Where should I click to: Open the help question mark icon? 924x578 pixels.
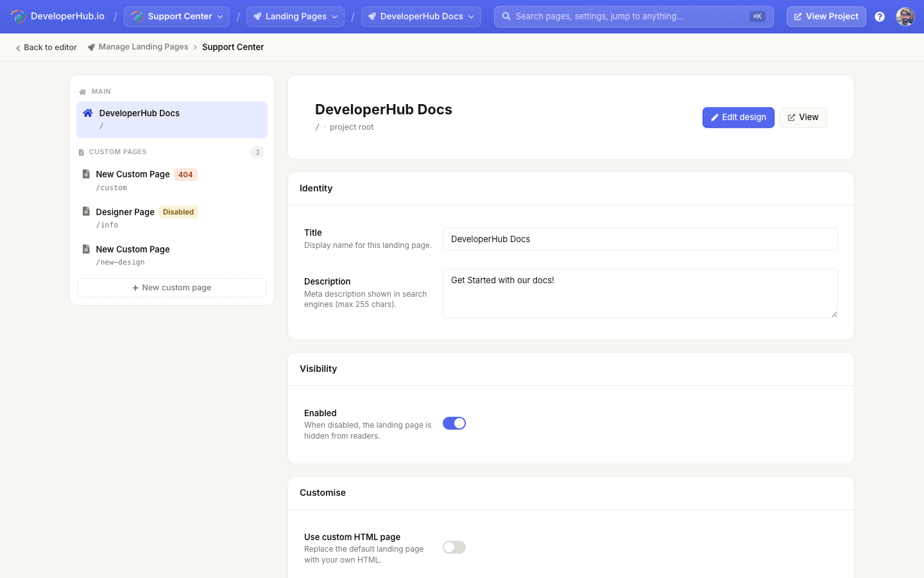880,17
